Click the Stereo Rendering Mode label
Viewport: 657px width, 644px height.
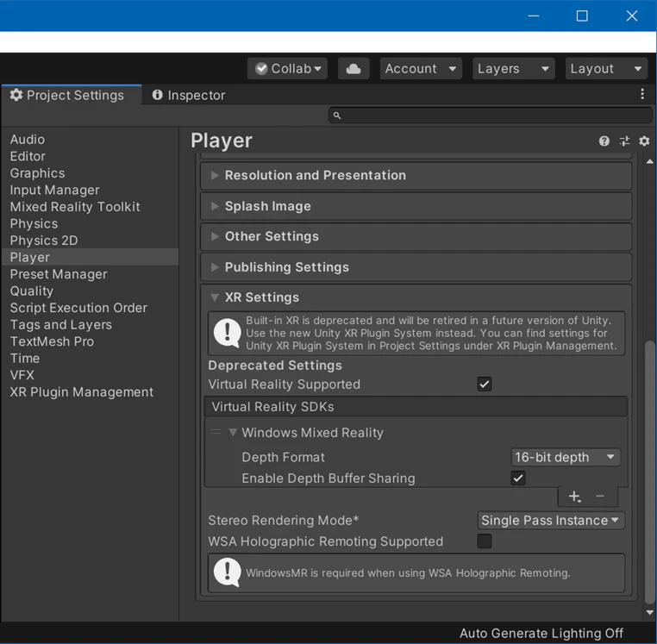284,521
